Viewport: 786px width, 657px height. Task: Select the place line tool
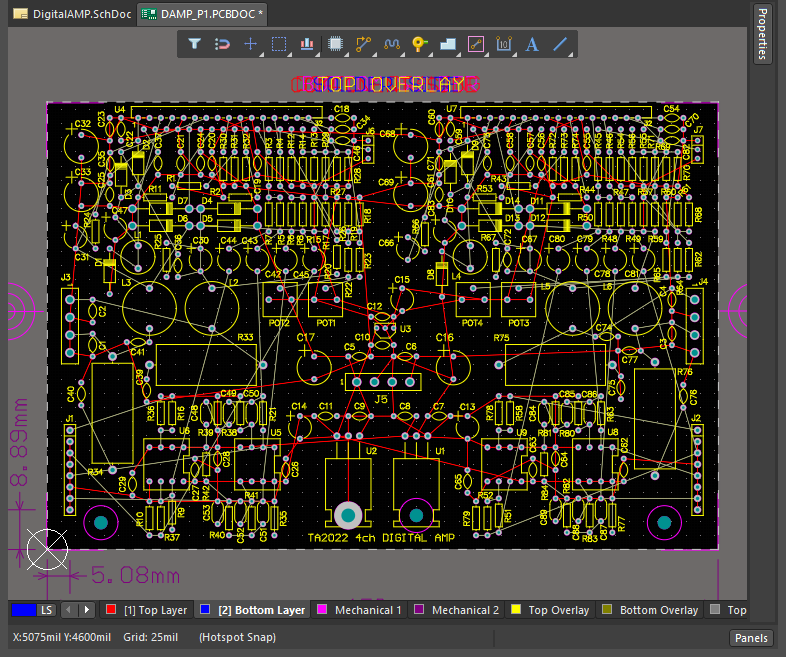pos(560,44)
